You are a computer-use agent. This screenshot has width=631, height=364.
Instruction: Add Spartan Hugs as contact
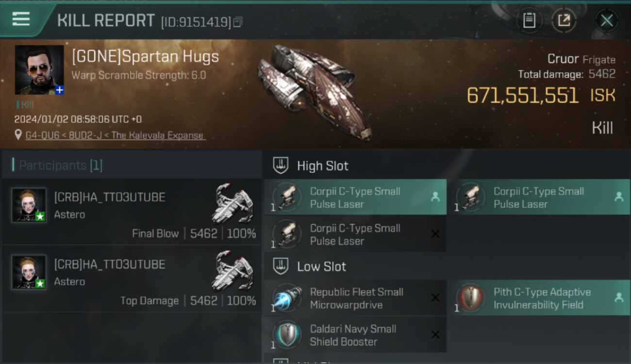59,90
